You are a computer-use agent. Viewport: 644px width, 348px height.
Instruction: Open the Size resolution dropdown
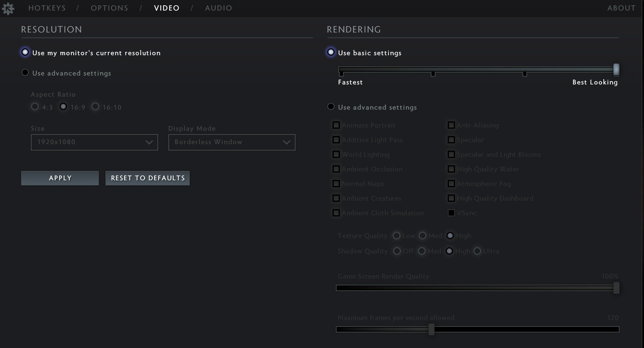tap(94, 142)
